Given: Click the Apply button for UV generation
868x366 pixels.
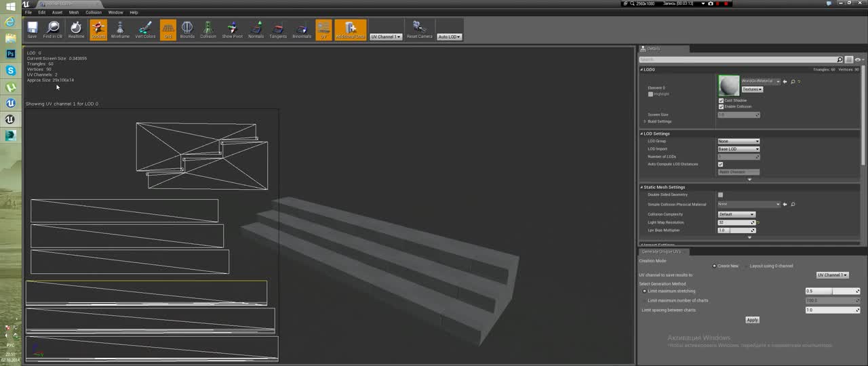Looking at the screenshot, I should 752,320.
